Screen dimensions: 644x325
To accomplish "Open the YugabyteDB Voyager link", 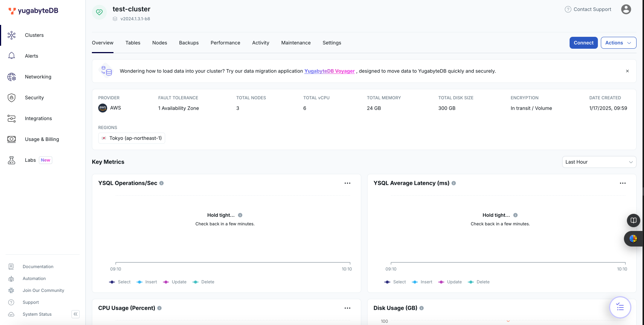I will coord(330,71).
